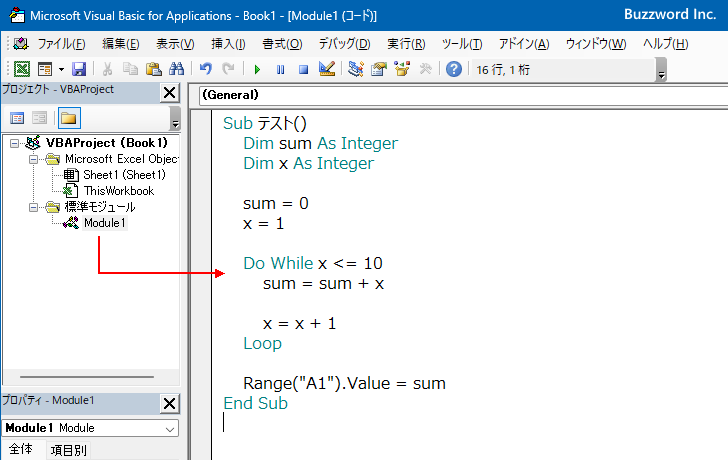Screen dimensions: 728x460
Task: Click the Copy icon in the toolbar
Action: pyautogui.click(x=130, y=69)
